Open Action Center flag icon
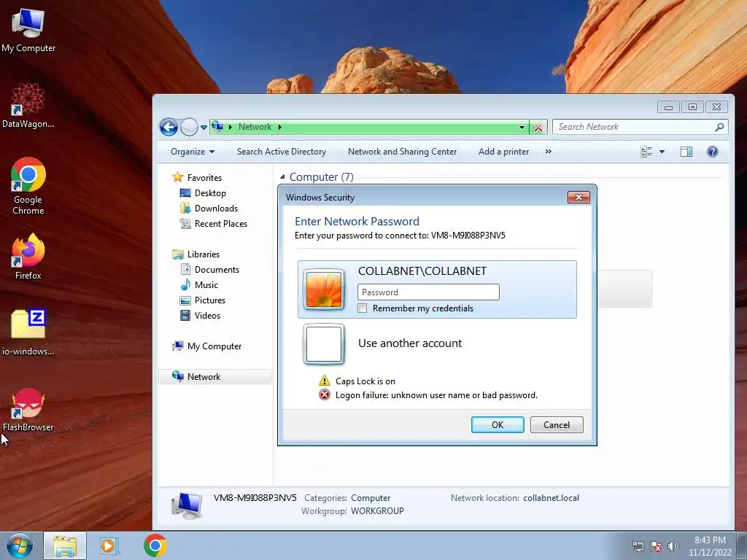 tap(656, 546)
